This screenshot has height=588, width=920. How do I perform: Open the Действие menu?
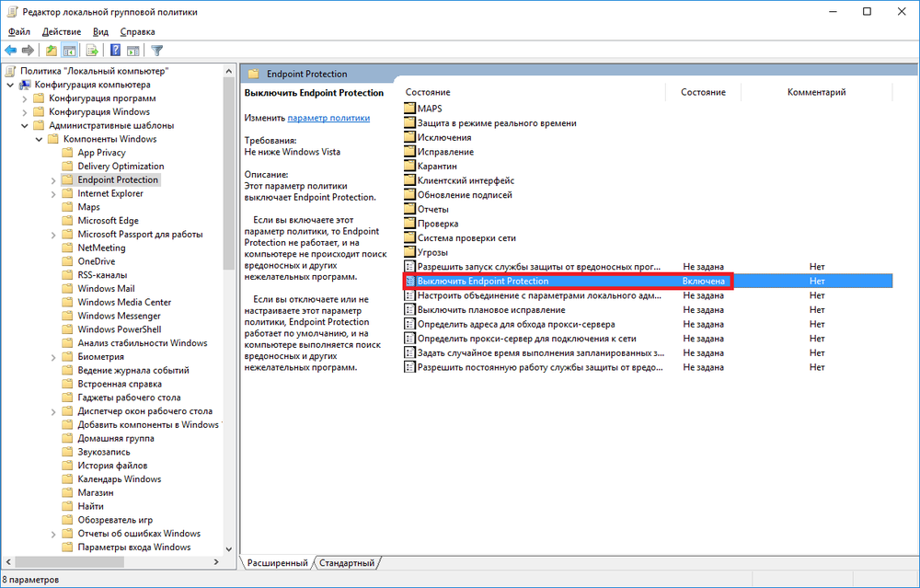pos(61,32)
